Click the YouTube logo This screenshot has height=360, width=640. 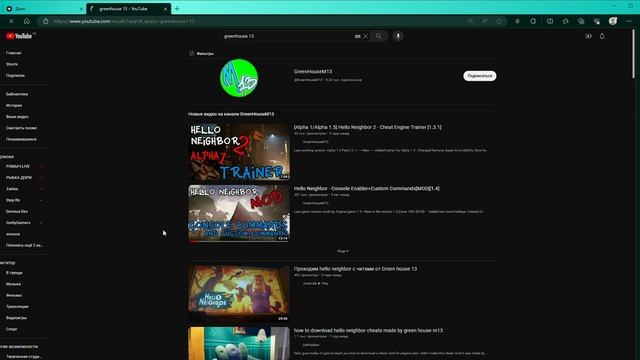tap(19, 36)
